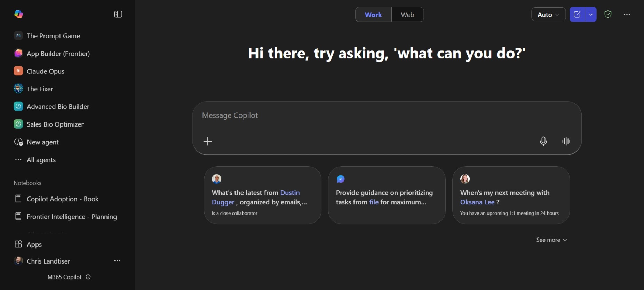Screen dimensions: 644x290
Task: Switch to the Web tab
Action: click(x=407, y=15)
